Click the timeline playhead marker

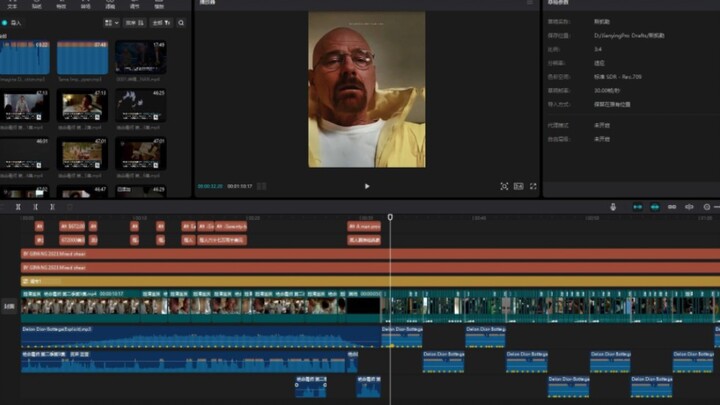tap(390, 217)
